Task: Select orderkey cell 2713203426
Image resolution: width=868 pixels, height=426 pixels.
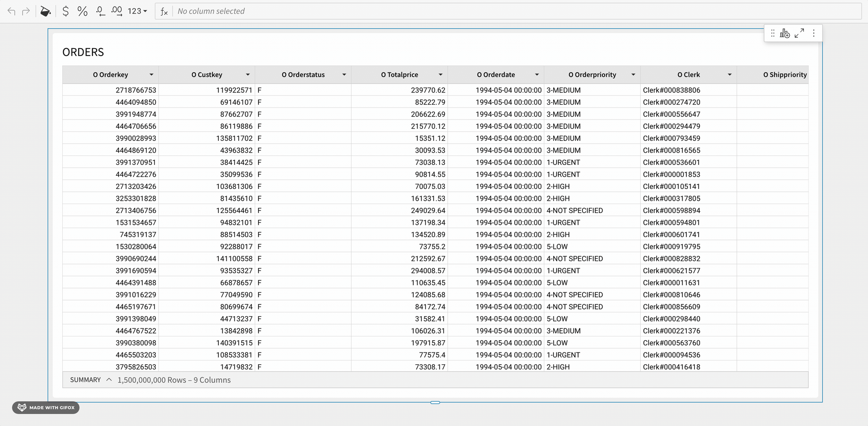Action: [110, 186]
